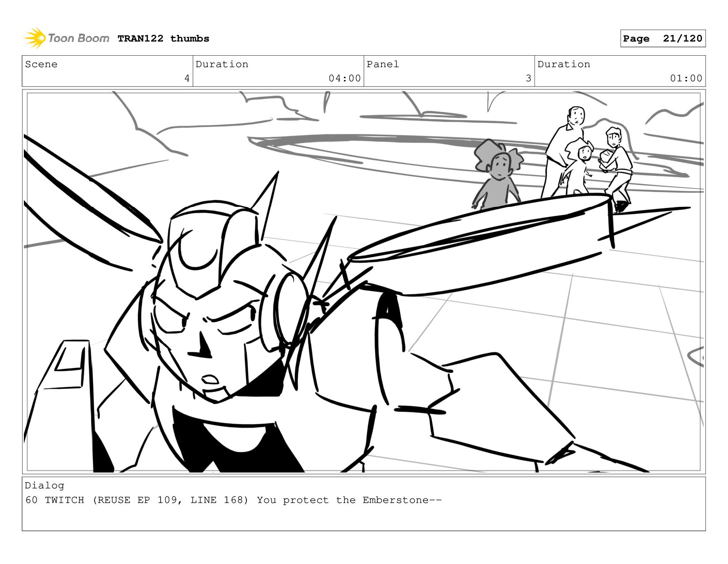The height and width of the screenshot is (564, 728).
Task: Click the scene duration value '04:00'
Action: [x=345, y=78]
